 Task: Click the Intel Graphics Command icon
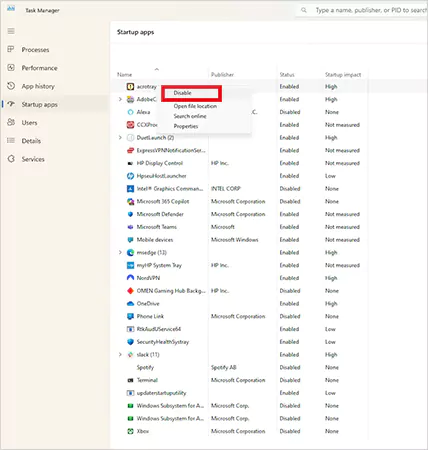pyautogui.click(x=130, y=189)
